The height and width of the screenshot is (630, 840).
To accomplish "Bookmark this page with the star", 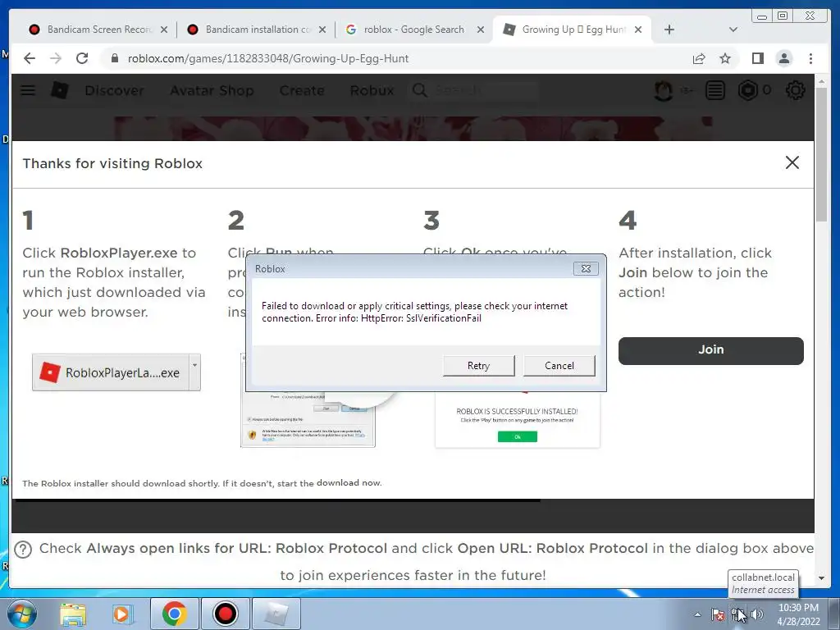I will coord(725,58).
